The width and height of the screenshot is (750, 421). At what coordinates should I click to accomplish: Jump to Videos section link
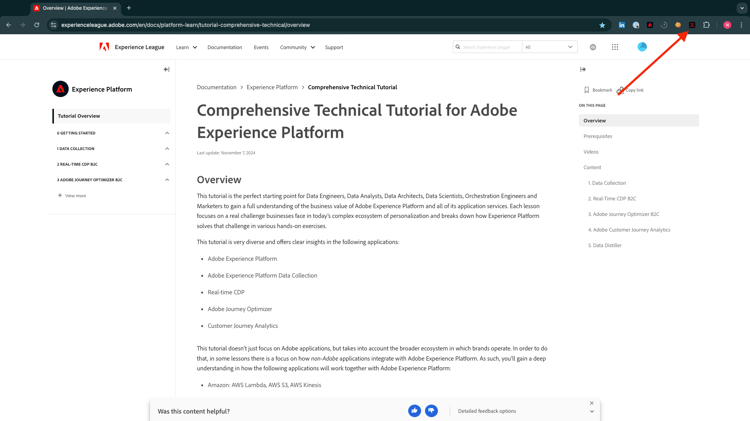(591, 152)
